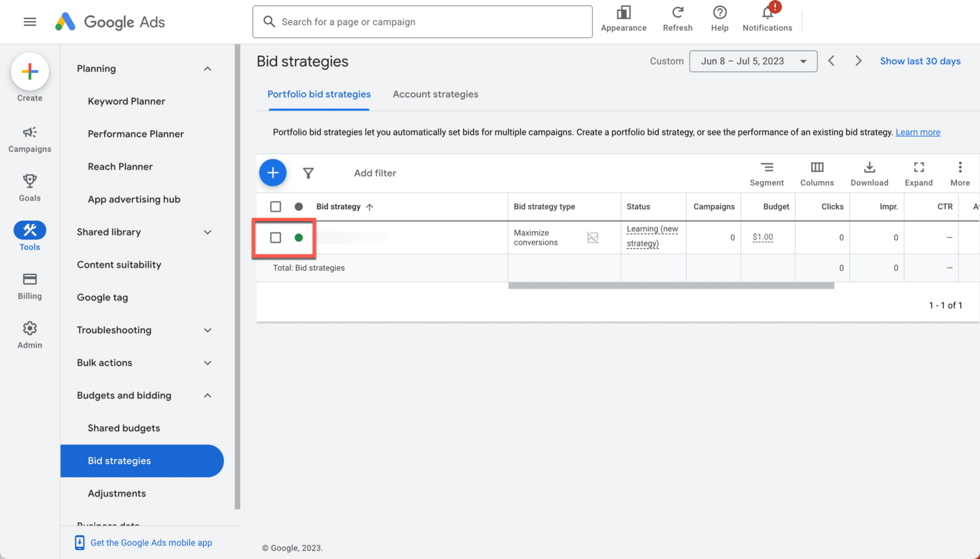The image size is (980, 559).
Task: Open Reach Planner
Action: [x=120, y=167]
